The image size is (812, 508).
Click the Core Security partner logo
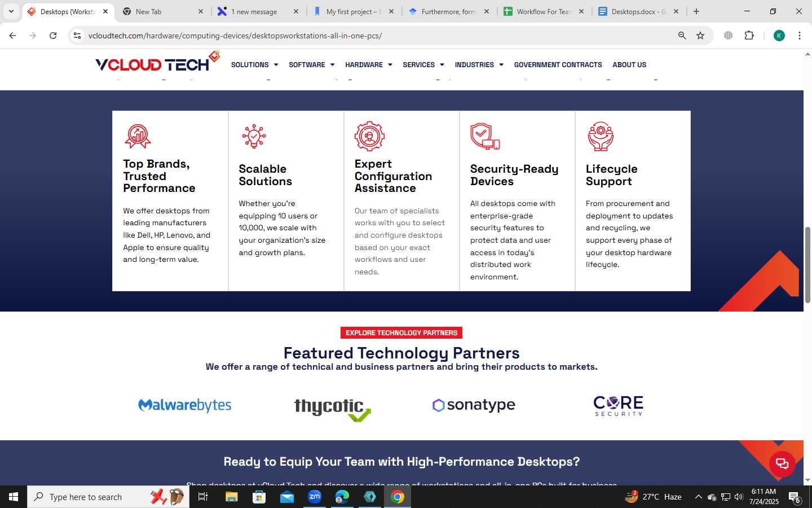point(619,406)
